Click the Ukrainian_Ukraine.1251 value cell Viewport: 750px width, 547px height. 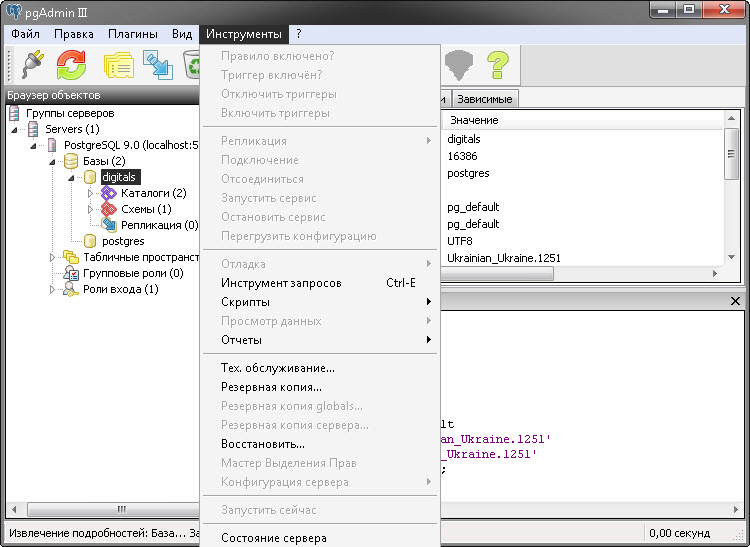pyautogui.click(x=504, y=258)
